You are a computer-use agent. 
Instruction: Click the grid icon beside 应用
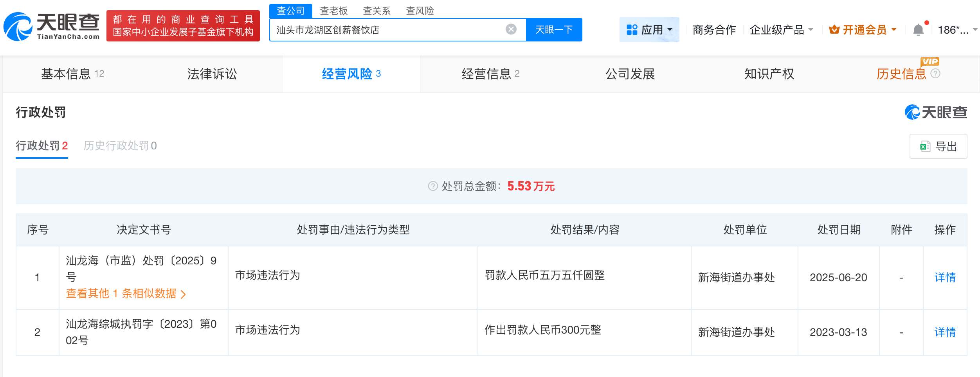click(x=632, y=29)
